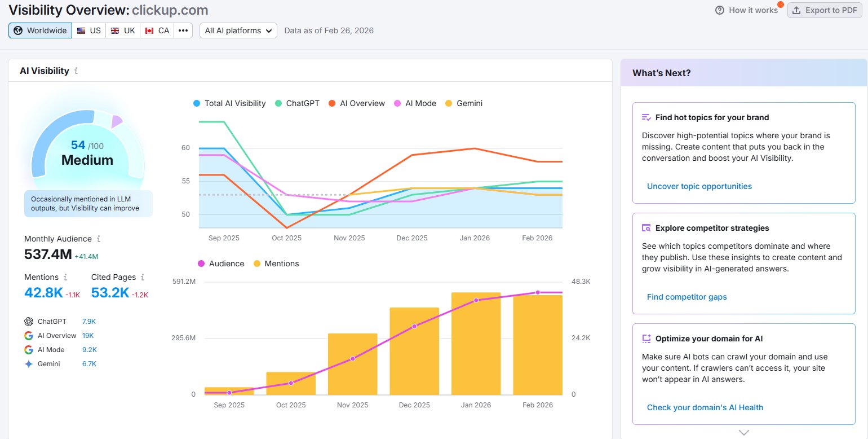This screenshot has width=868, height=439.
Task: Click the Nov 2025 audience line point
Action: coord(353,358)
